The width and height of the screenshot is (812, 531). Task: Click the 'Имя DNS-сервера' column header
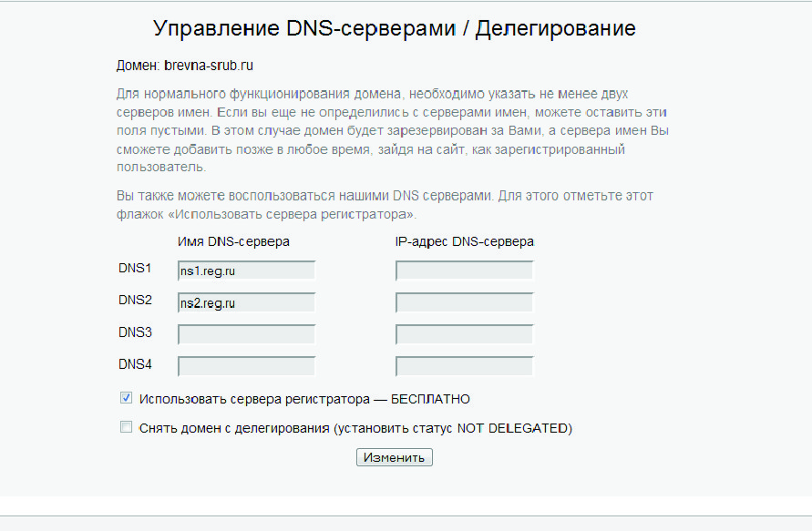coord(234,241)
